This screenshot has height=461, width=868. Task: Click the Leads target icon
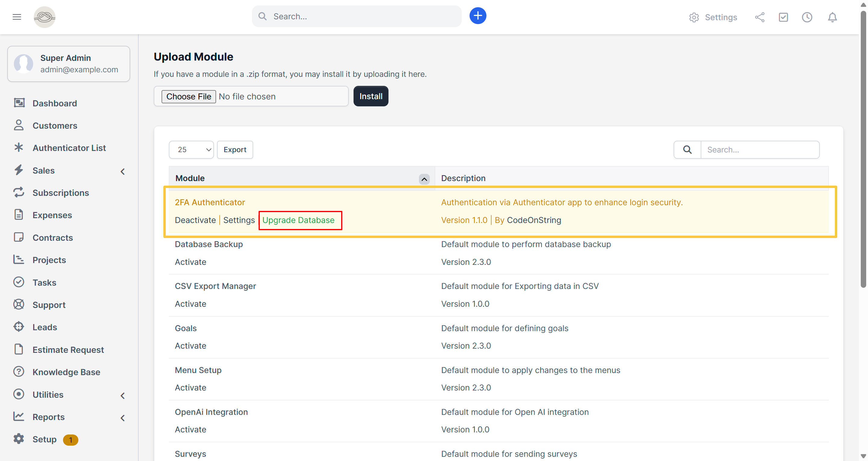point(19,327)
